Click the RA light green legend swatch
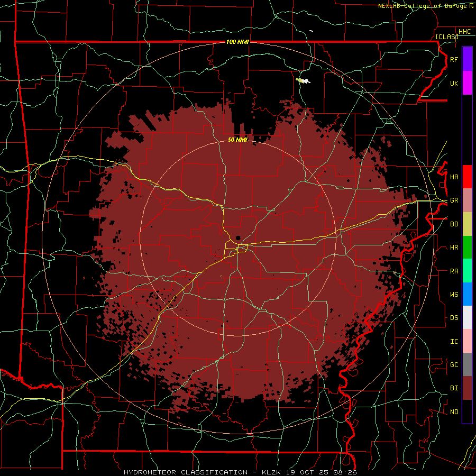Image resolution: width=476 pixels, height=476 pixels. [467, 270]
